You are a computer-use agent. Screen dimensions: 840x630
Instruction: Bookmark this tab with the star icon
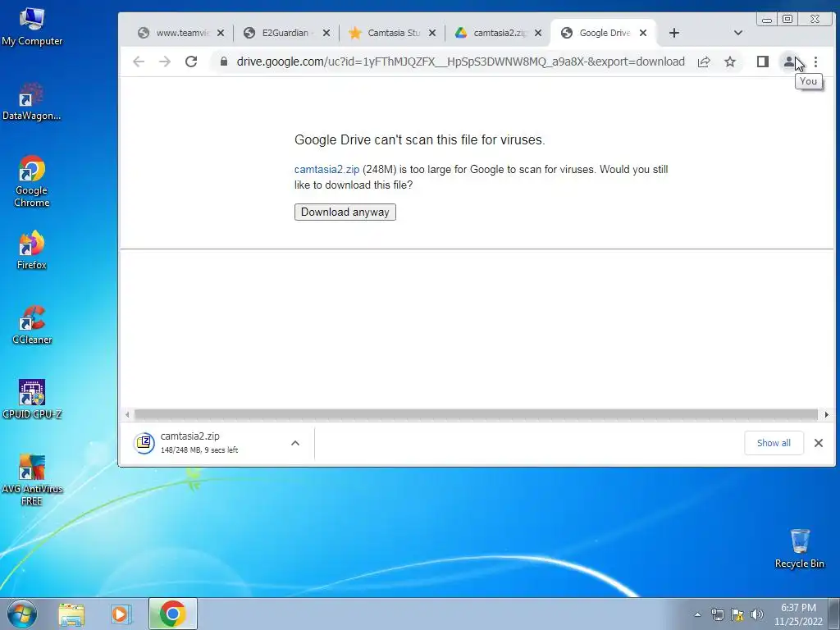(729, 62)
